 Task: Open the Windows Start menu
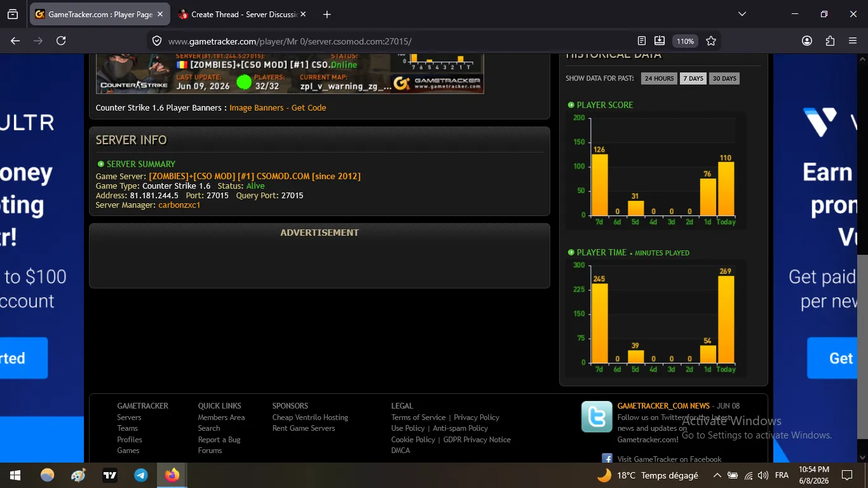15,475
